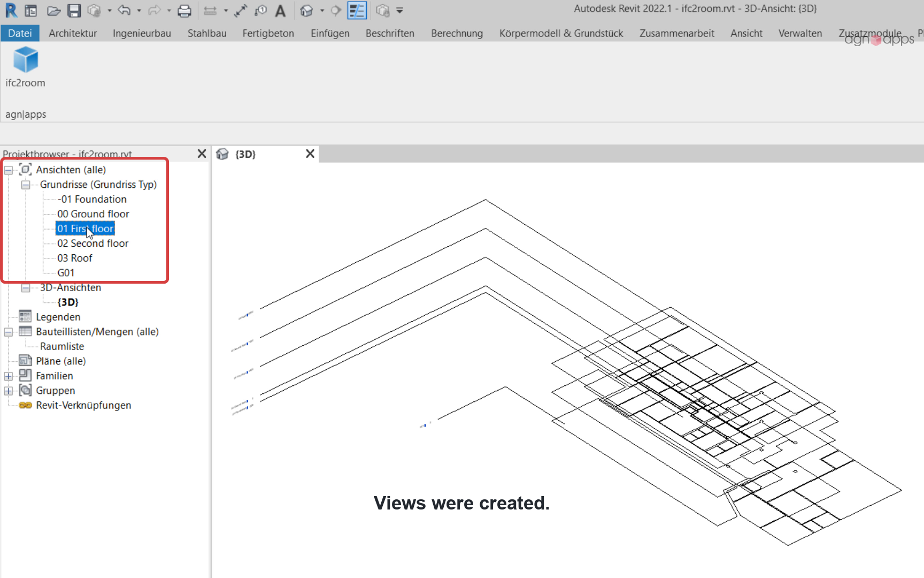
Task: Close the {3D} view tab
Action: coord(310,154)
